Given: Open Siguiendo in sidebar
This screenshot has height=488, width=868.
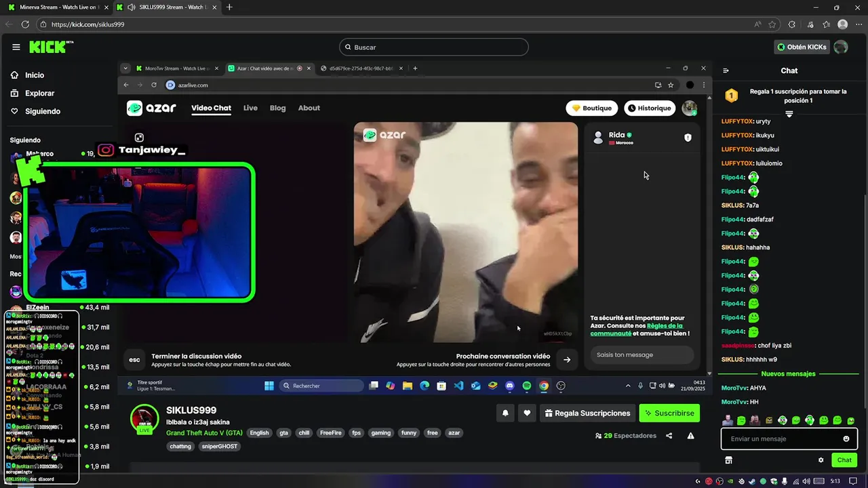Looking at the screenshot, I should click(x=35, y=111).
